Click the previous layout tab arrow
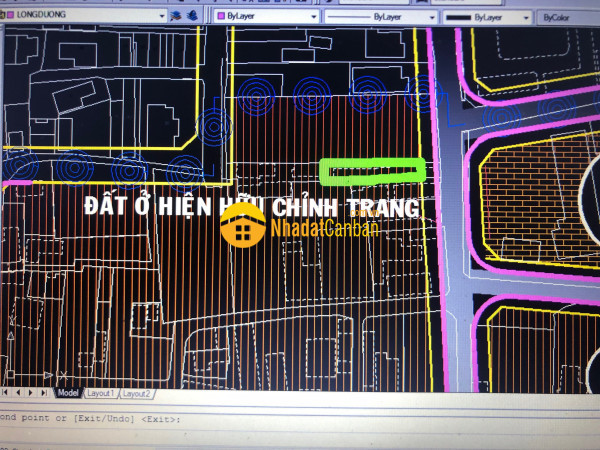Screen dimensions: 600x450 click(x=19, y=394)
